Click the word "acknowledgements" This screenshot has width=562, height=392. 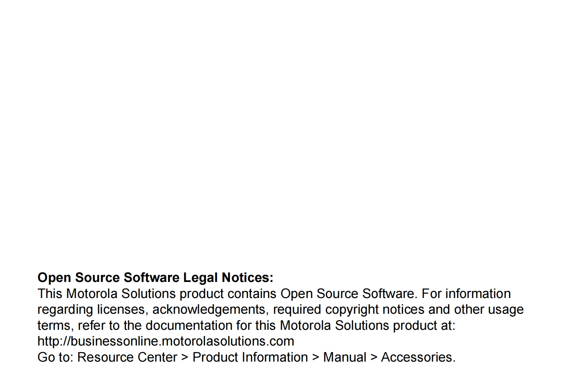pos(209,310)
